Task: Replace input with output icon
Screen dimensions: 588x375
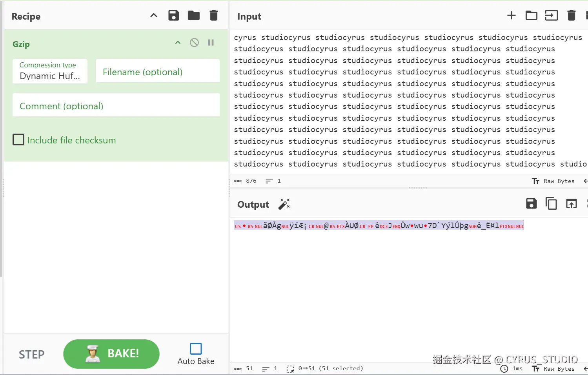Action: click(571, 204)
